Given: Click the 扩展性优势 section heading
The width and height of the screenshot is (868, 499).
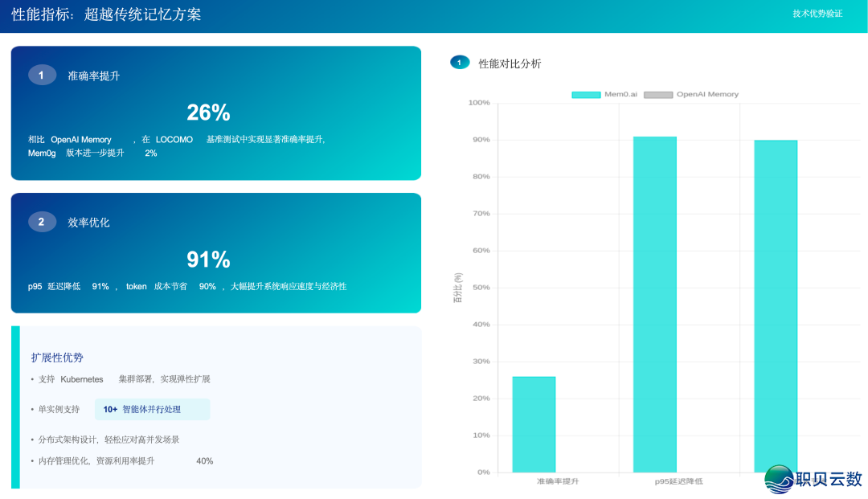Looking at the screenshot, I should (x=57, y=358).
